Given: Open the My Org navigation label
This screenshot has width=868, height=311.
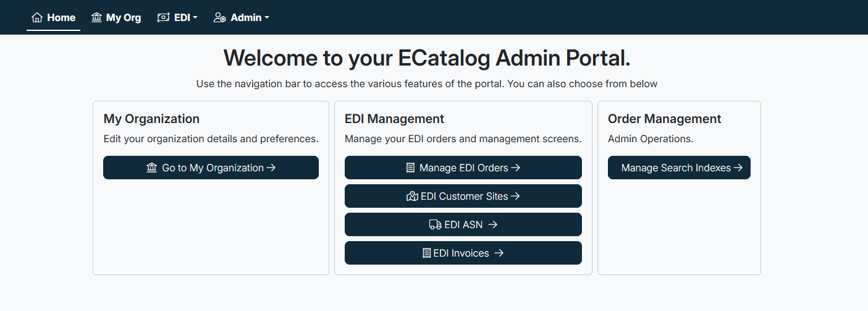Looking at the screenshot, I should tap(124, 17).
